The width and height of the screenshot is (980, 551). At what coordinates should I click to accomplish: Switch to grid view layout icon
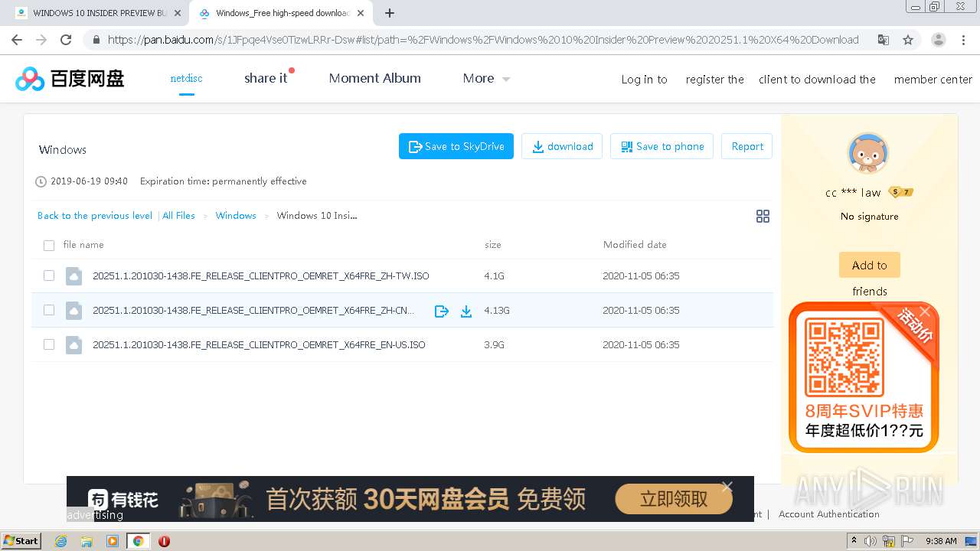pos(763,217)
